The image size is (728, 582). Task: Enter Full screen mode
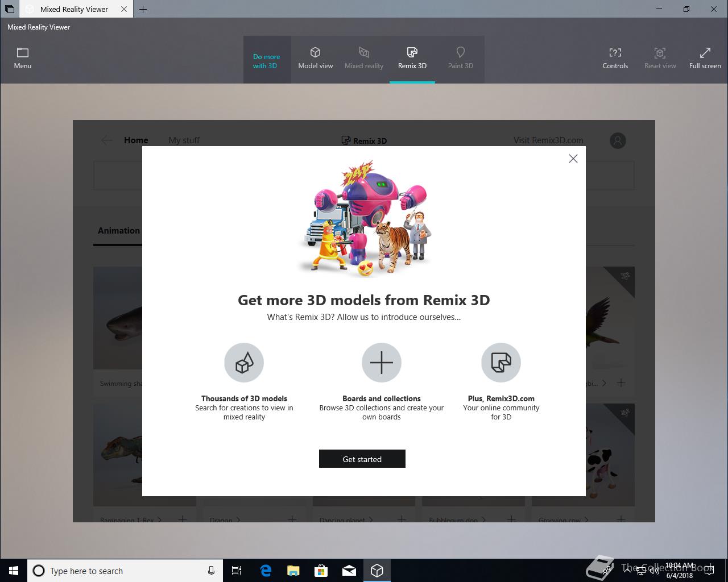pos(705,59)
